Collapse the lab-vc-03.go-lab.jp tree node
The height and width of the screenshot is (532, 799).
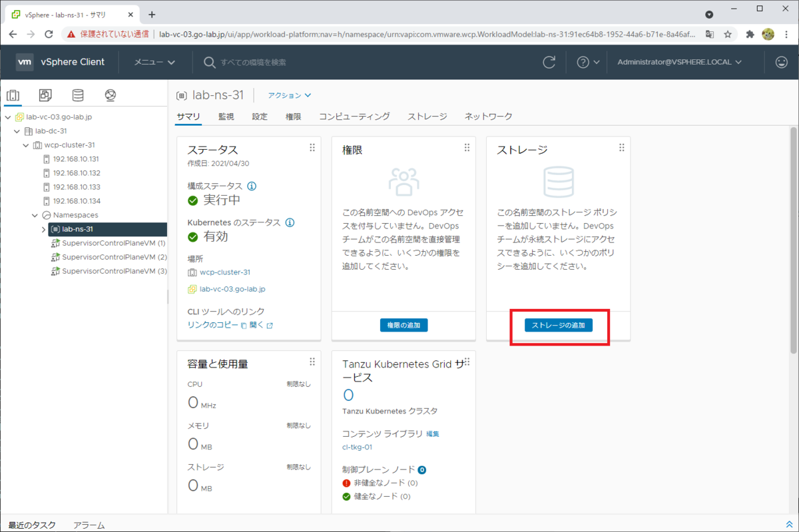(x=8, y=117)
